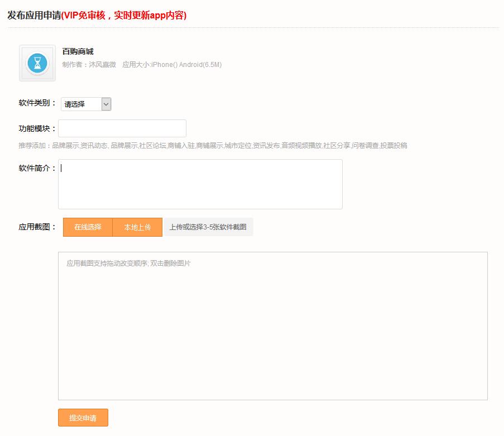
Task: Click the 应用大小 iPhone Android size text
Action: point(172,65)
